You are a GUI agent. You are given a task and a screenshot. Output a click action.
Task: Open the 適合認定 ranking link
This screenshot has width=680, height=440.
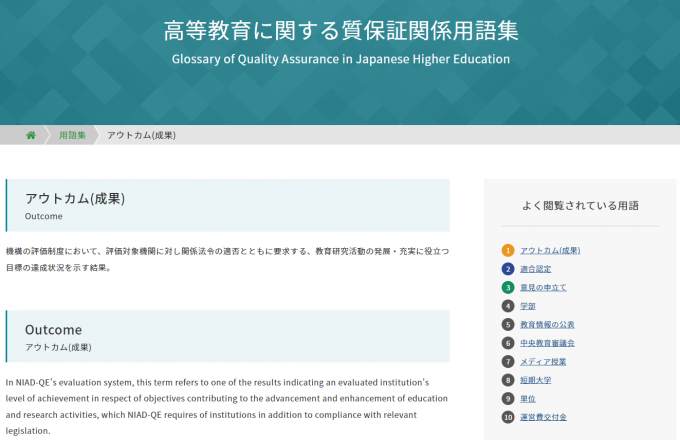pyautogui.click(x=535, y=269)
